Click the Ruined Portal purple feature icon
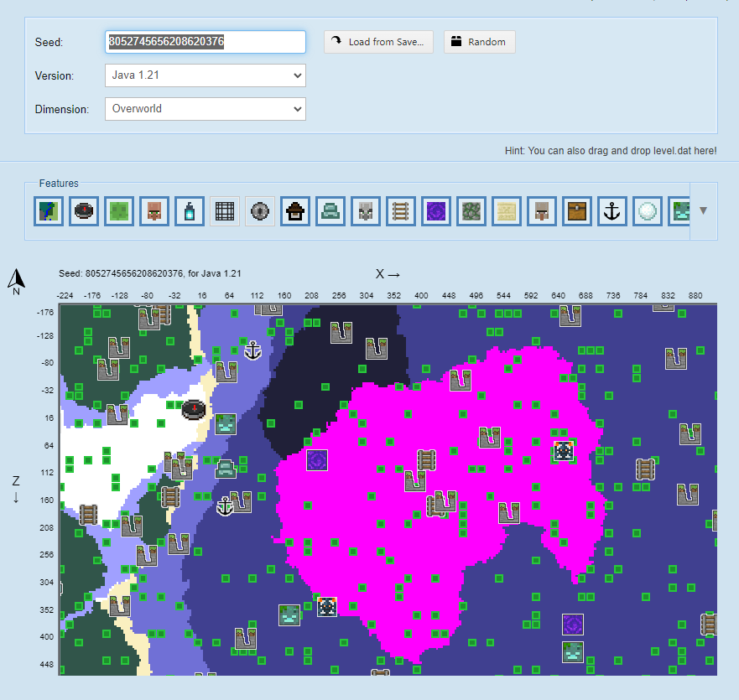This screenshot has width=739, height=700. point(436,211)
